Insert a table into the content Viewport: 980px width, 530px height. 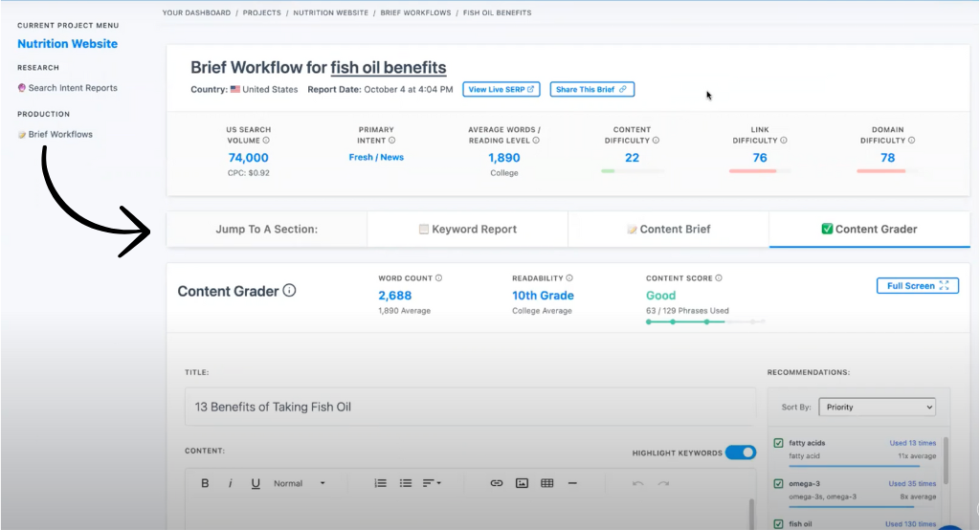(546, 483)
